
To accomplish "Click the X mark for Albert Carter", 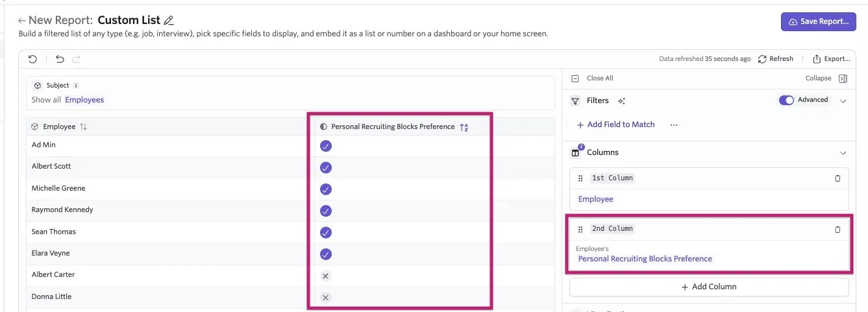I will coord(326,276).
